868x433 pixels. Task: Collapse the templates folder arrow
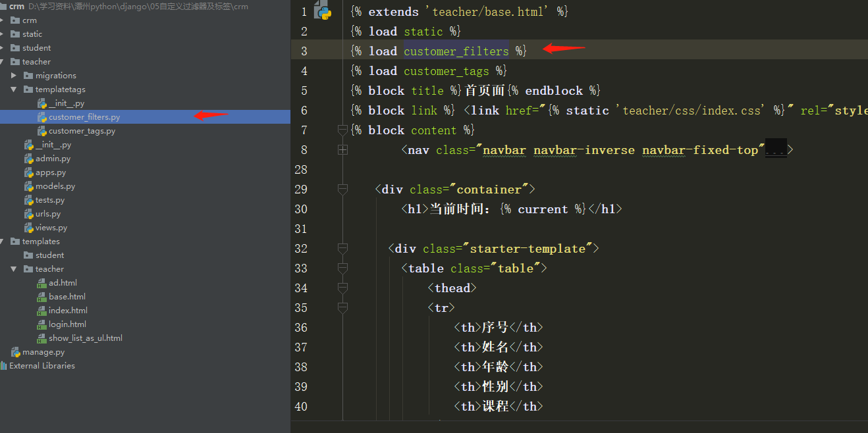[2, 242]
